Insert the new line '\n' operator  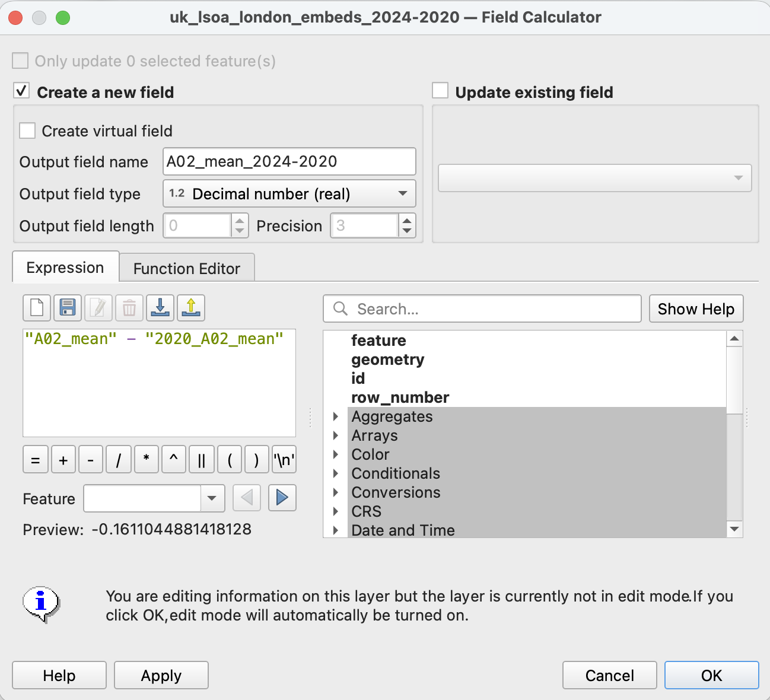(x=284, y=460)
